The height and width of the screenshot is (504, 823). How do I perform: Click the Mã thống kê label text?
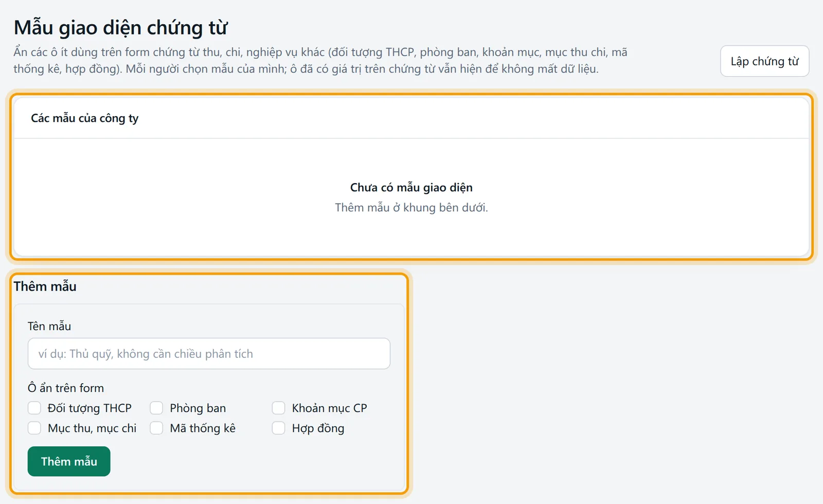pyautogui.click(x=203, y=428)
